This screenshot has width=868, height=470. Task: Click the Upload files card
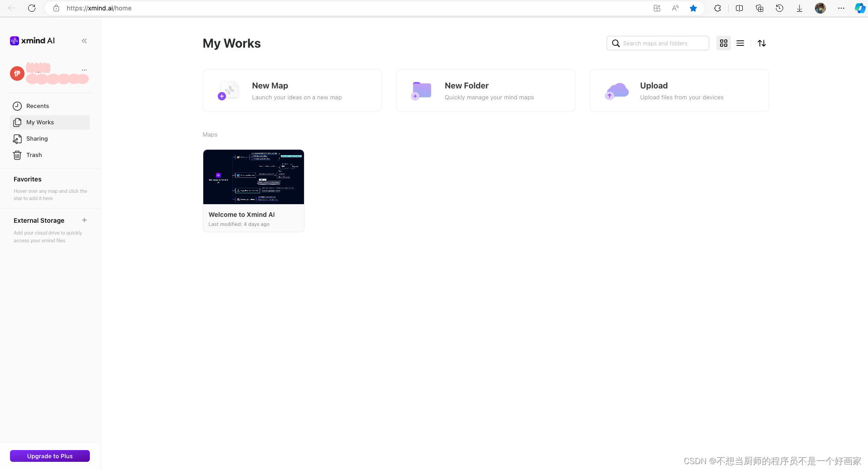[679, 91]
